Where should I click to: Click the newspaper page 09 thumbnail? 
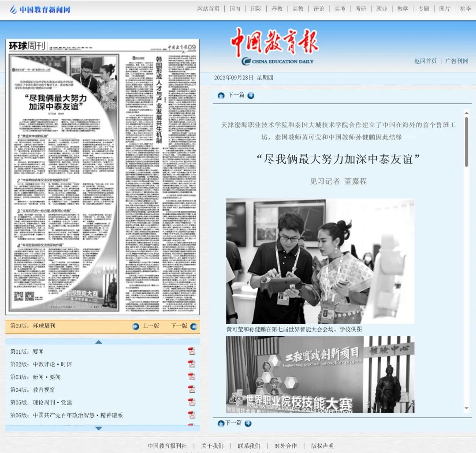(102, 176)
